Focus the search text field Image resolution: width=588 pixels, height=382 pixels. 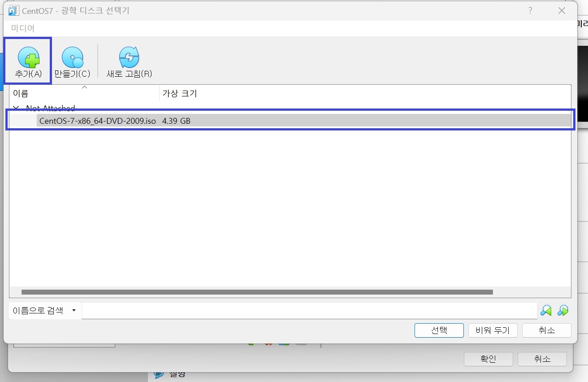coord(309,311)
